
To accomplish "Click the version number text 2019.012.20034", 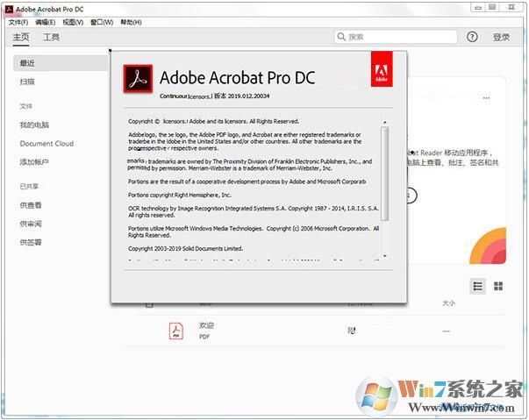I will pos(248,96).
